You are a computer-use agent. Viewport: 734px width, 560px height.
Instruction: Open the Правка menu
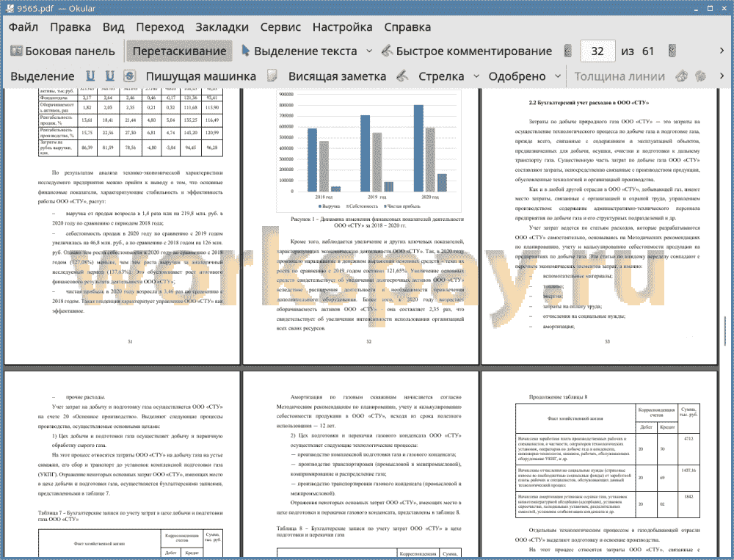click(x=70, y=26)
